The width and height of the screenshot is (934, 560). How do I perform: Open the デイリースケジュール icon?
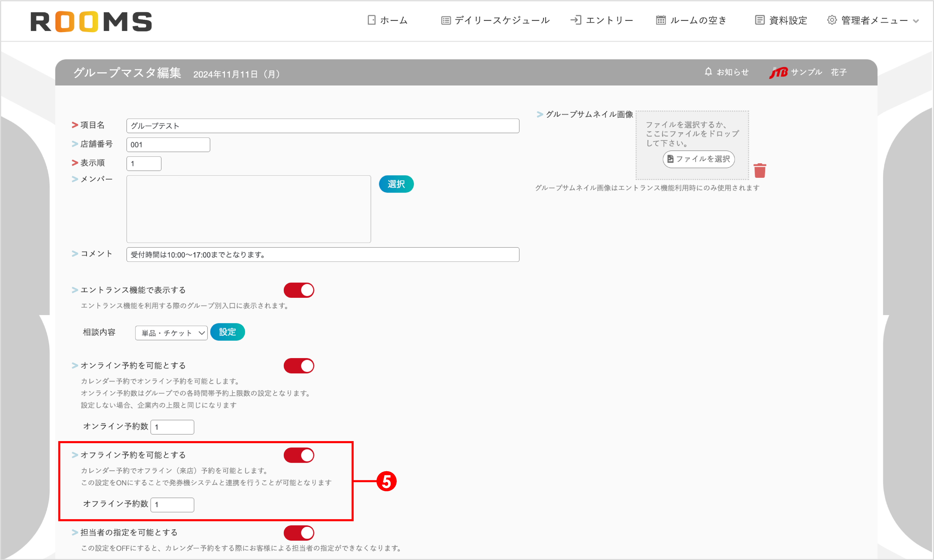(446, 20)
